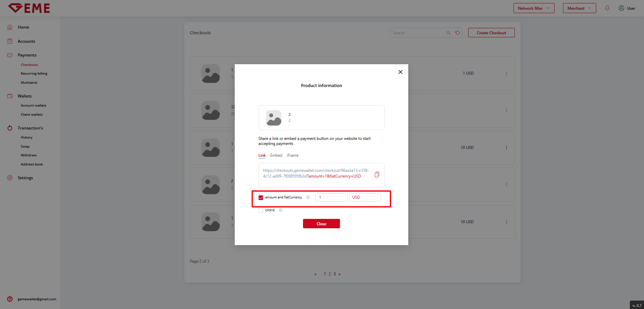Viewport: 644px width, 309px height.
Task: Click the amount input field
Action: tap(331, 197)
